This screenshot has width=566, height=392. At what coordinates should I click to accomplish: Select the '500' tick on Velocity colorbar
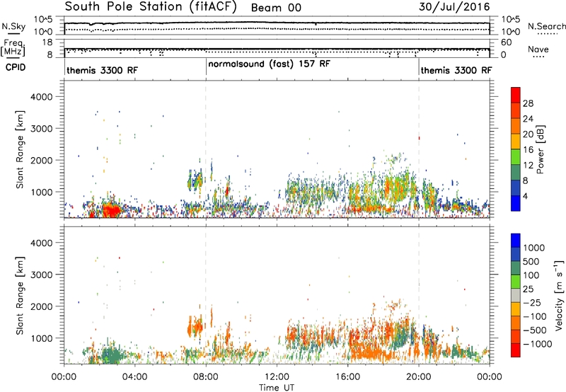(x=531, y=262)
